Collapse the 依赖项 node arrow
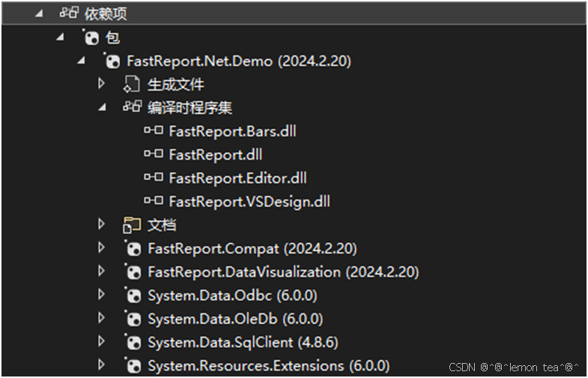Viewport: 588px width, 378px height. (x=39, y=14)
